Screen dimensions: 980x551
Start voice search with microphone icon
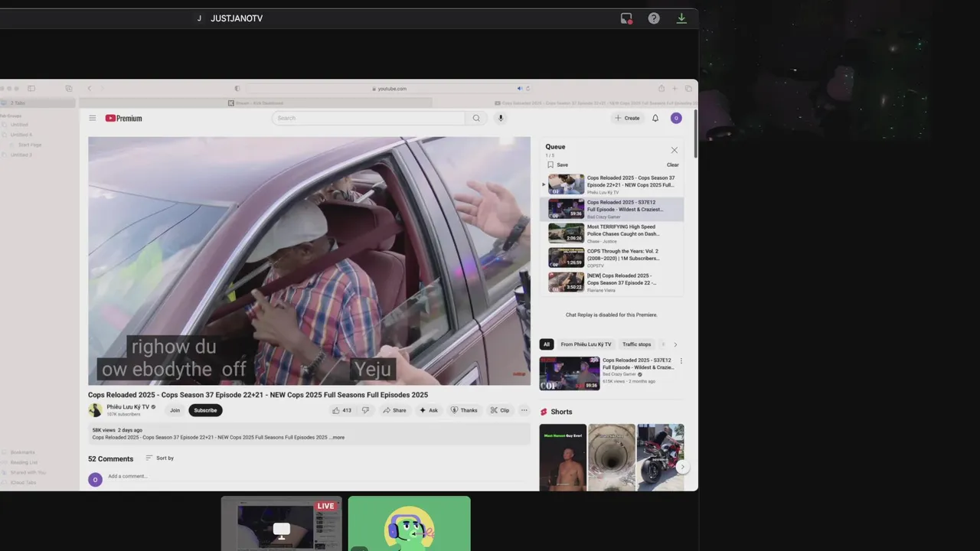coord(501,118)
